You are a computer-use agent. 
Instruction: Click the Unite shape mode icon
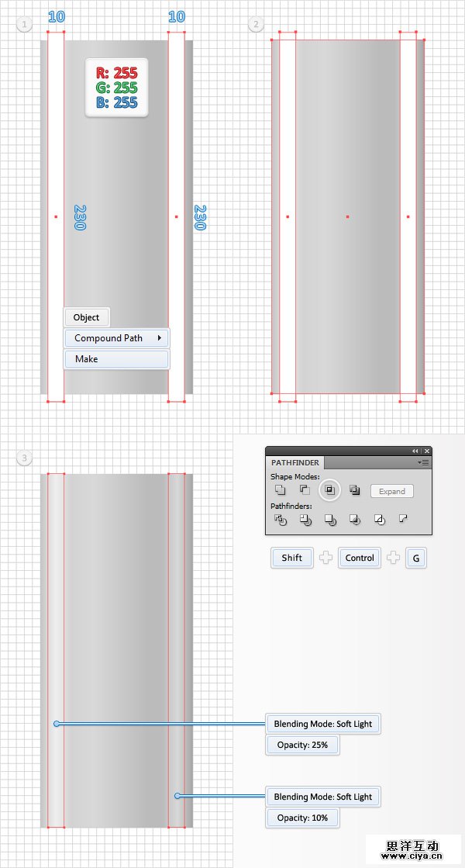tap(281, 489)
